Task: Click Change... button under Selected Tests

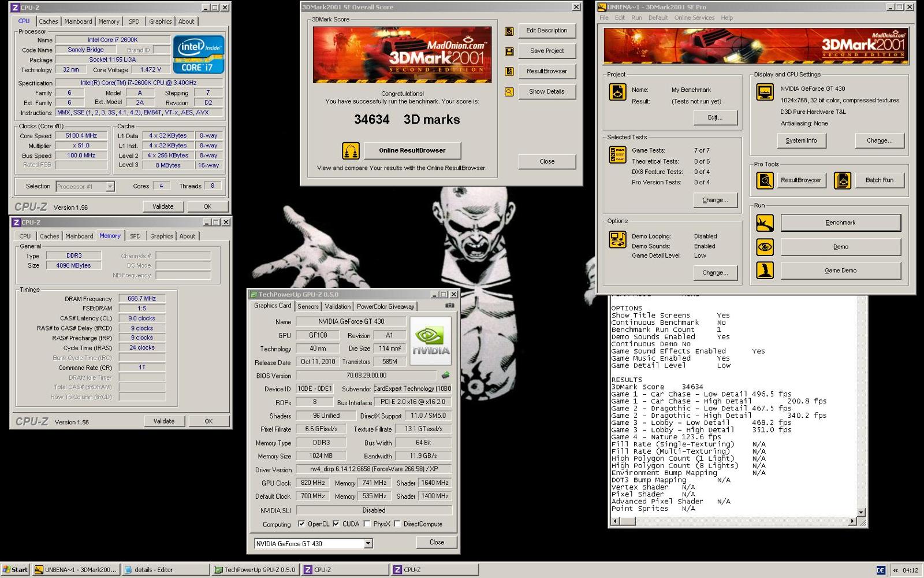Action: (715, 201)
